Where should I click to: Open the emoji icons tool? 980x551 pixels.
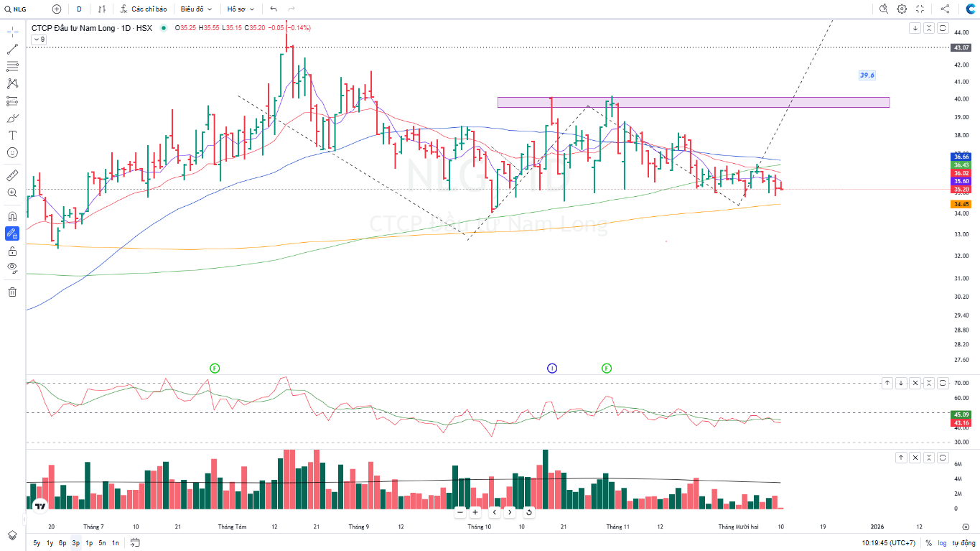[x=12, y=152]
